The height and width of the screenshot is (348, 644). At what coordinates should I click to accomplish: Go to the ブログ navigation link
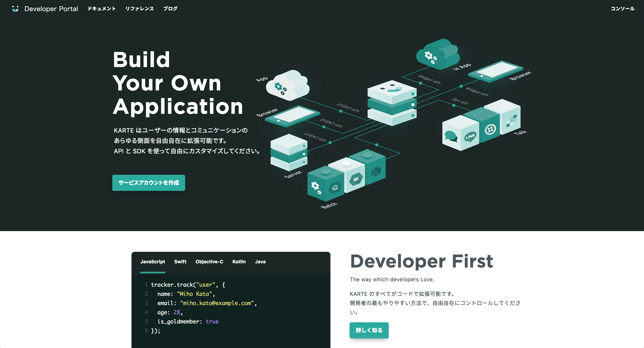[170, 9]
